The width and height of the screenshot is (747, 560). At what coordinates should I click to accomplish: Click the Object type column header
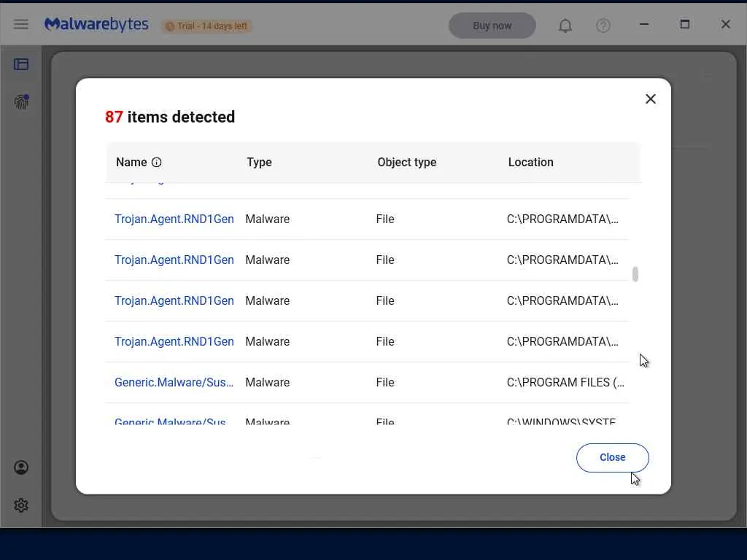(x=406, y=163)
